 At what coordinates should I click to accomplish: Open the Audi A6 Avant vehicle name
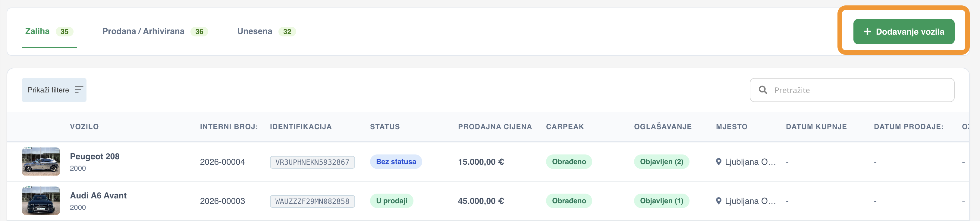coord(98,195)
